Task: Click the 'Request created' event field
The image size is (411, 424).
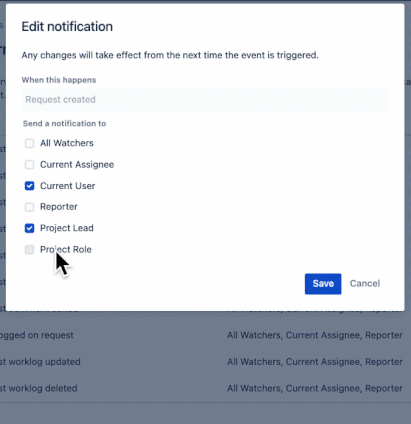Action: [205, 100]
